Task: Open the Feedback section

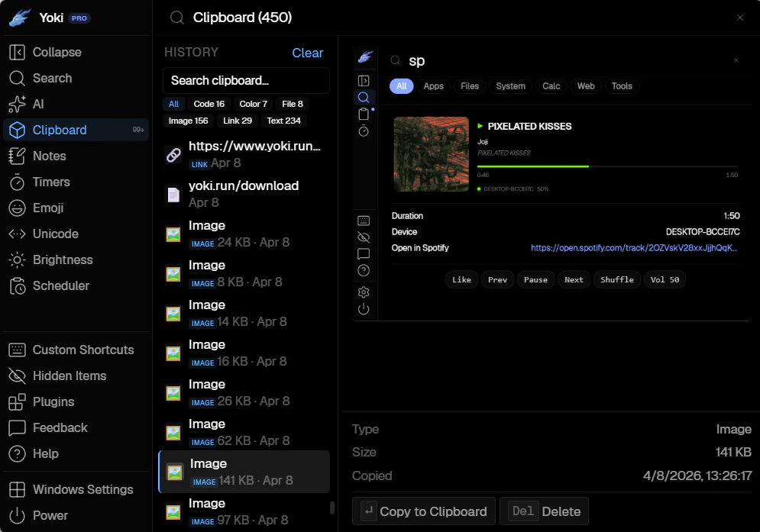Action: [76, 428]
